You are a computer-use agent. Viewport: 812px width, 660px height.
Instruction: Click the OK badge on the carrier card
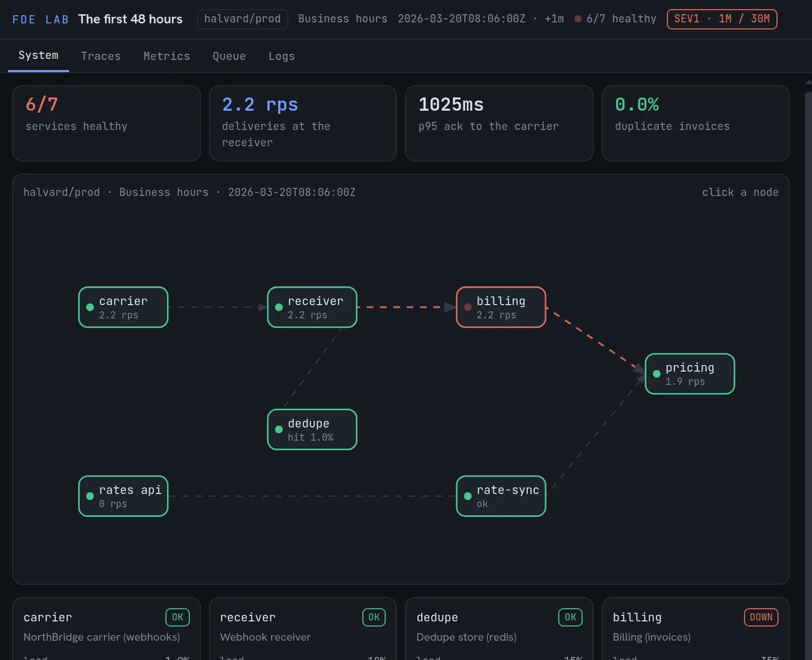point(178,617)
